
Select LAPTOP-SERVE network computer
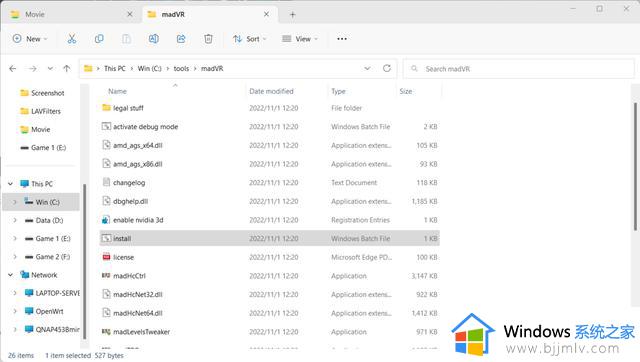[52, 293]
